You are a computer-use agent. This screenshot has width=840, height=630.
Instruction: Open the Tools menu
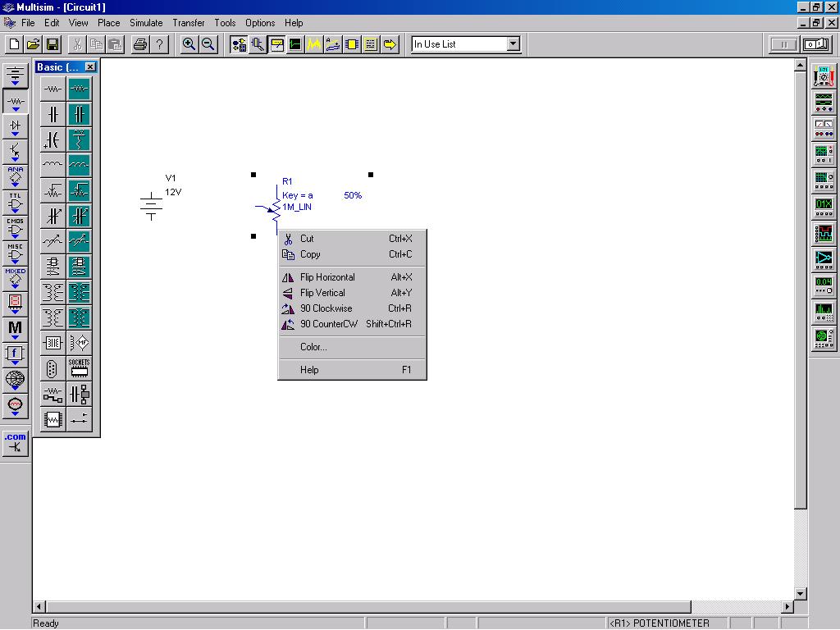point(225,23)
